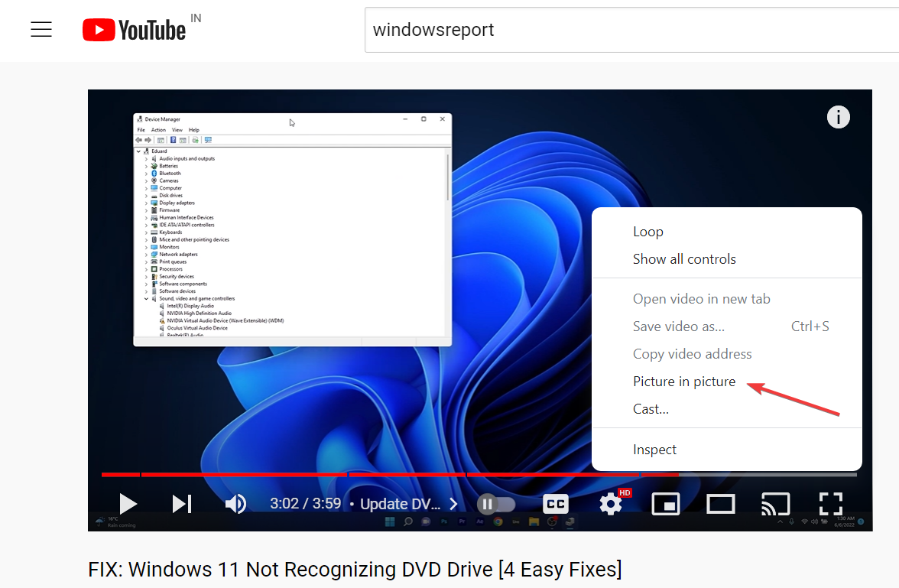Open player settings gear
The image size is (899, 588).
tap(611, 504)
